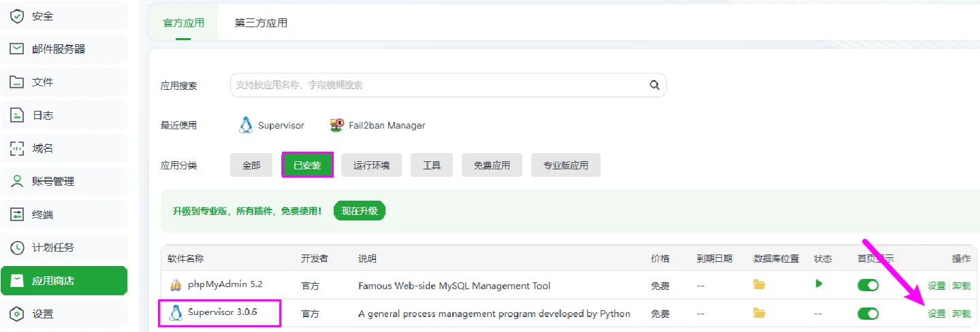Click the 现在升级 upgrade button
This screenshot has height=332, width=980.
pyautogui.click(x=360, y=211)
